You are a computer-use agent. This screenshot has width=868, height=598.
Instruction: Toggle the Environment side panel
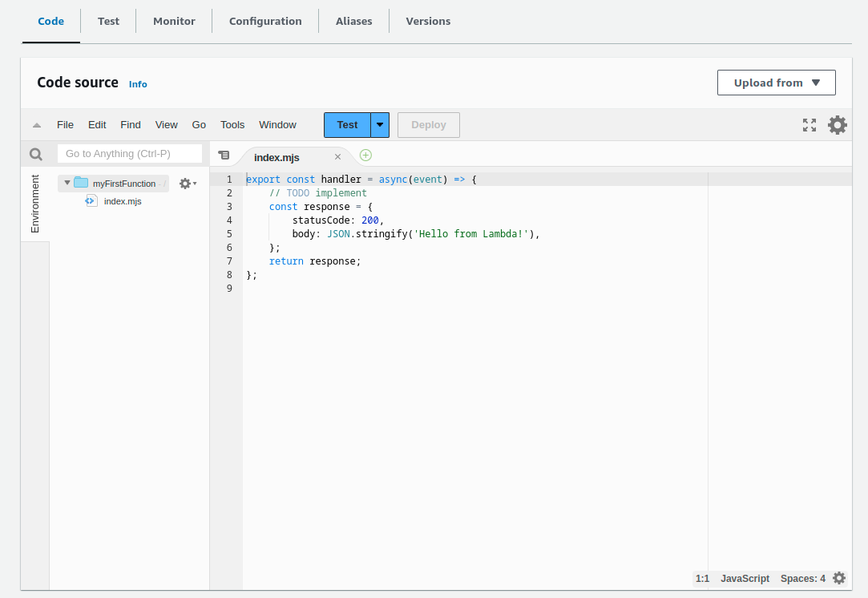point(35,204)
